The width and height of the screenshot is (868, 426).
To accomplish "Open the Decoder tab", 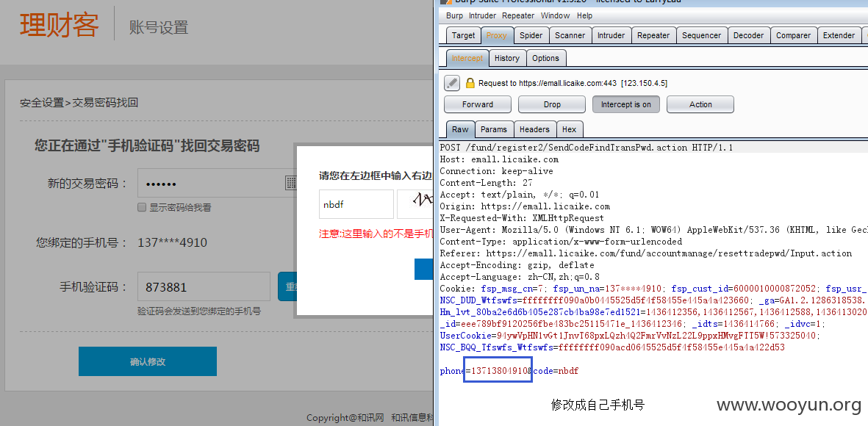I will [x=748, y=35].
